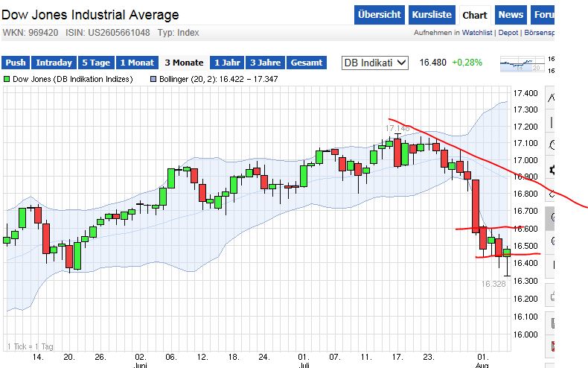Set chart range to 1 Jahr

coord(226,63)
